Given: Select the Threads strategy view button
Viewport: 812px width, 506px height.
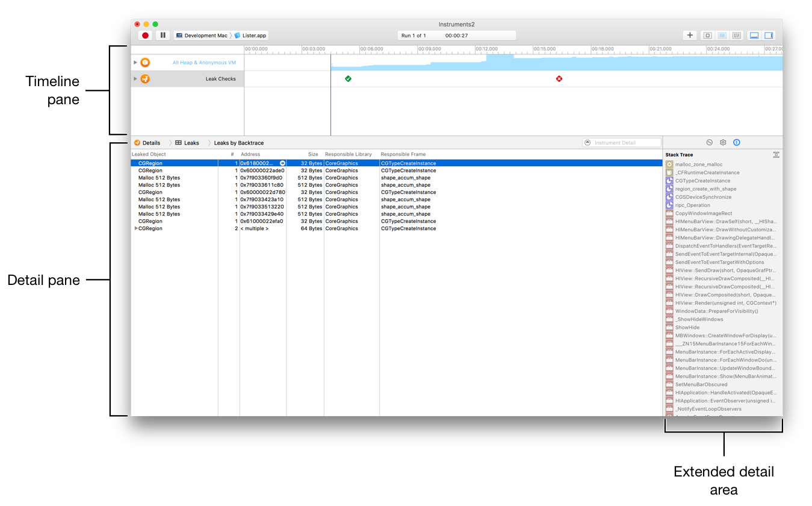Looking at the screenshot, I should 737,36.
